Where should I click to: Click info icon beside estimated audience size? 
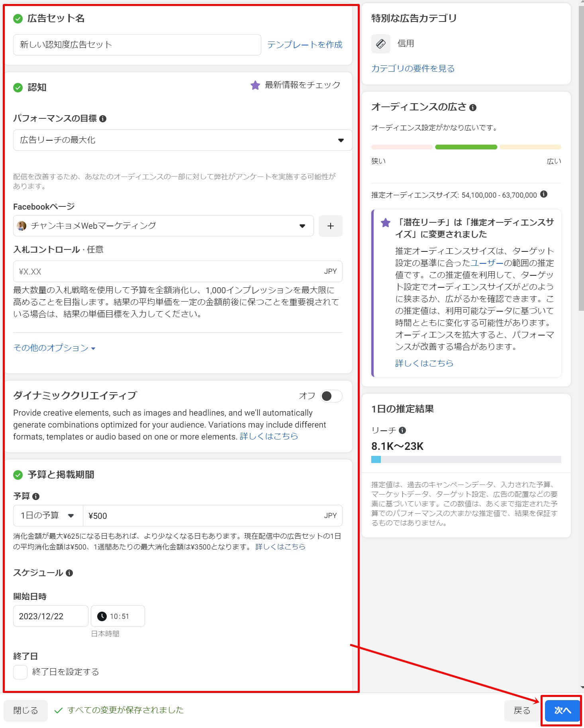pyautogui.click(x=544, y=194)
